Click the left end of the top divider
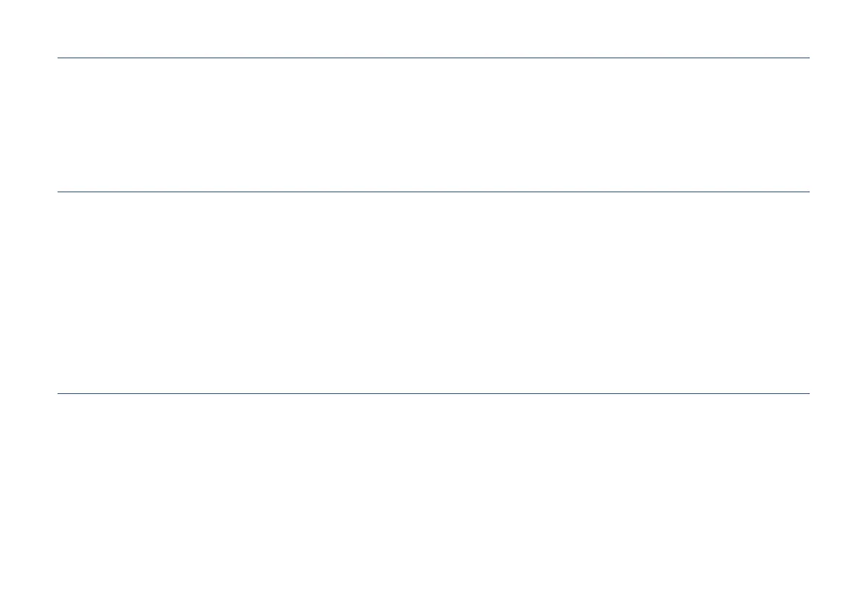The height and width of the screenshot is (611, 868). 59,58
